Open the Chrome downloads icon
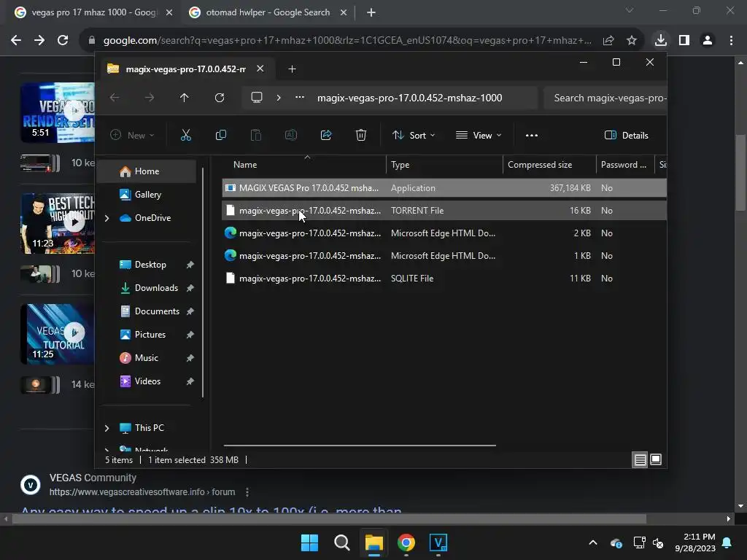The image size is (747, 560). click(661, 40)
